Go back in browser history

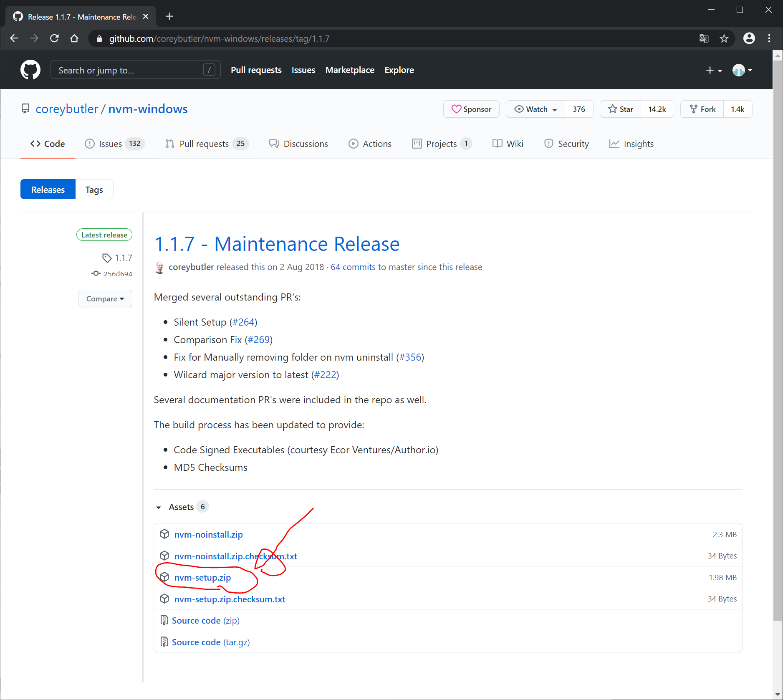click(14, 38)
